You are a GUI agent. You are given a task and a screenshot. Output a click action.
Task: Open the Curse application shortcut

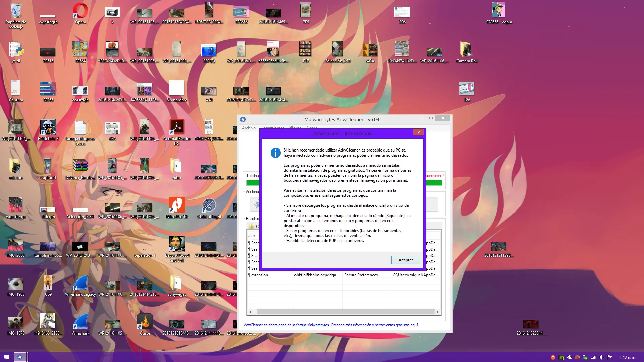pos(145,324)
